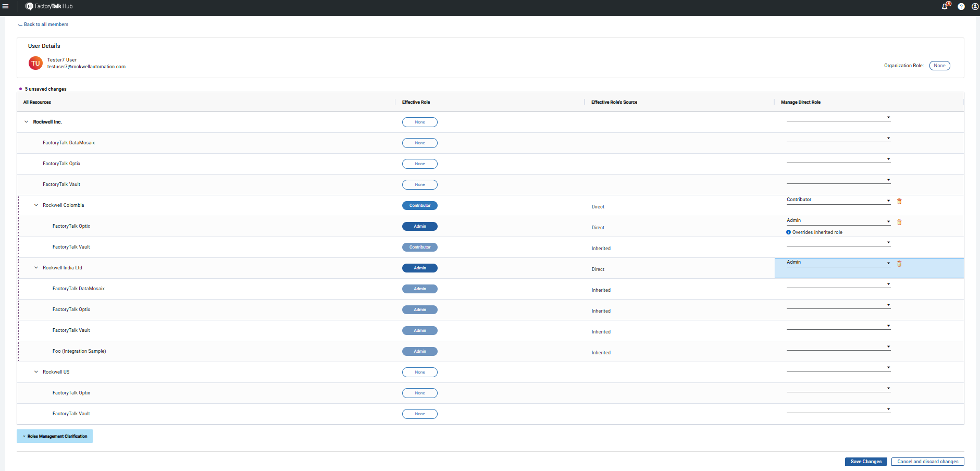Screen dimensions: 980x471
Task: Click the FactoryTalk Hub logo
Action: [49, 6]
